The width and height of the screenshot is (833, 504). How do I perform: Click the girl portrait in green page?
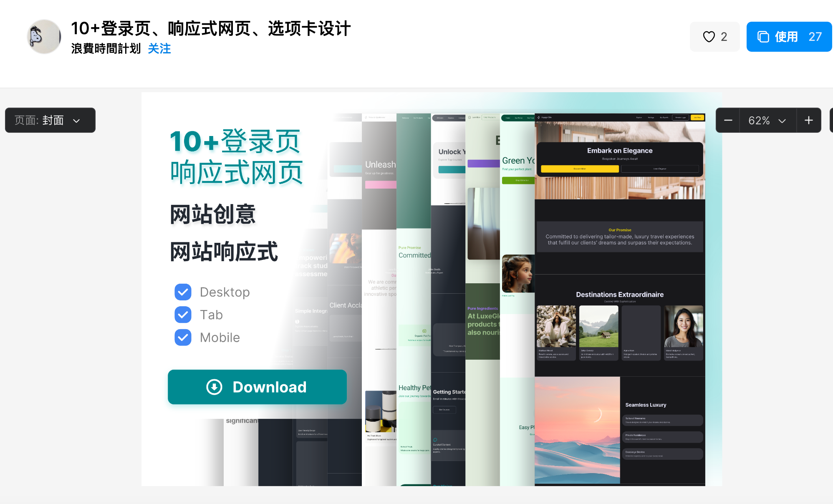pos(518,274)
